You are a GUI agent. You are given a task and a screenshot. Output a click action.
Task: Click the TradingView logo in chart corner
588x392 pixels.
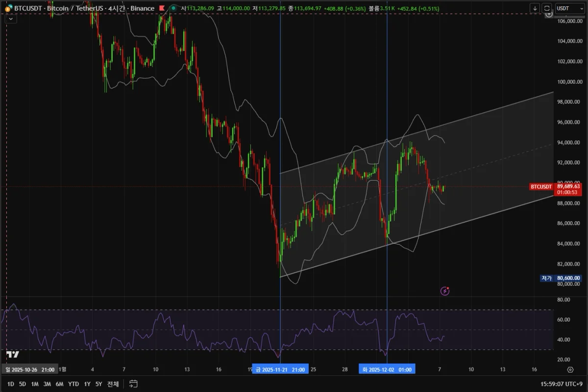tap(13, 354)
